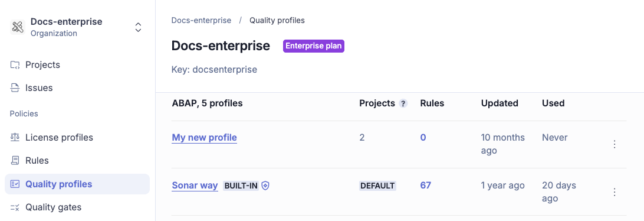Click the Docs-enterprise page title
This screenshot has width=644, height=221.
(221, 46)
